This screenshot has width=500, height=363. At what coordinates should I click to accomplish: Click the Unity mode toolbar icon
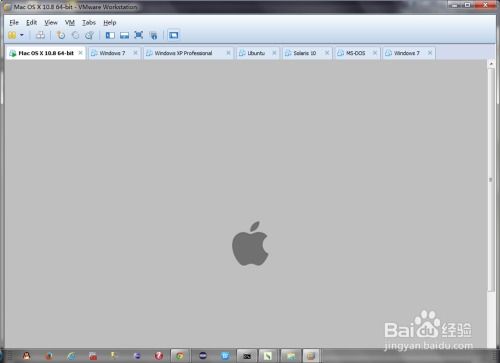pyautogui.click(x=153, y=35)
